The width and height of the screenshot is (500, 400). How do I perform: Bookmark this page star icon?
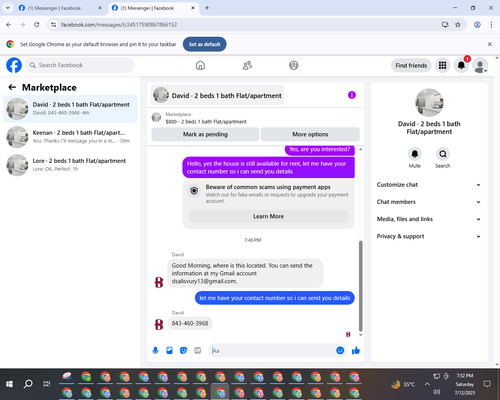tap(458, 24)
